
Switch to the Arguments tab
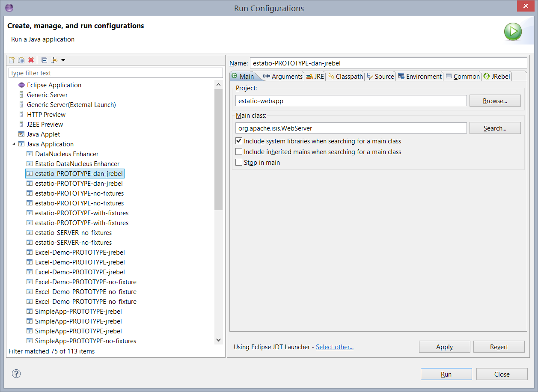282,76
